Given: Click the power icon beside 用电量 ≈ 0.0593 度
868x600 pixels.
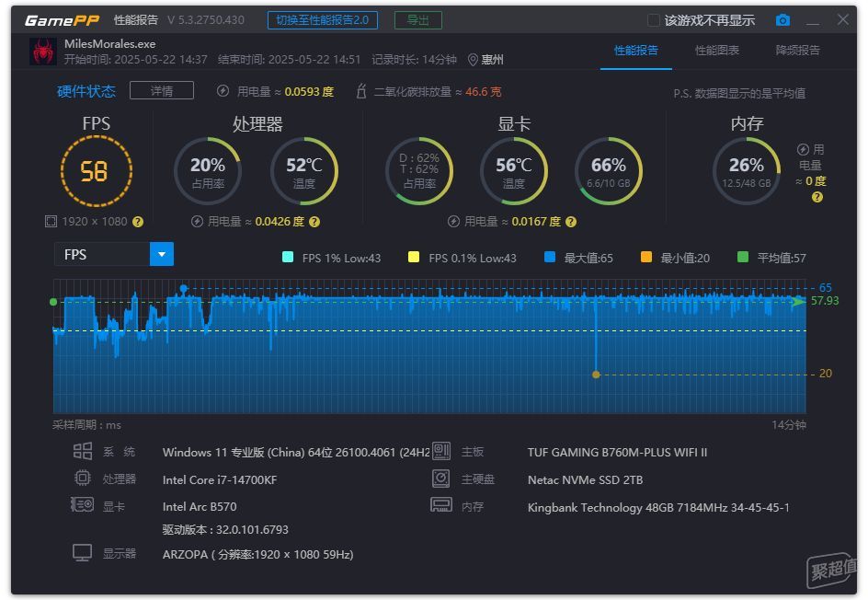Looking at the screenshot, I should 223,91.
